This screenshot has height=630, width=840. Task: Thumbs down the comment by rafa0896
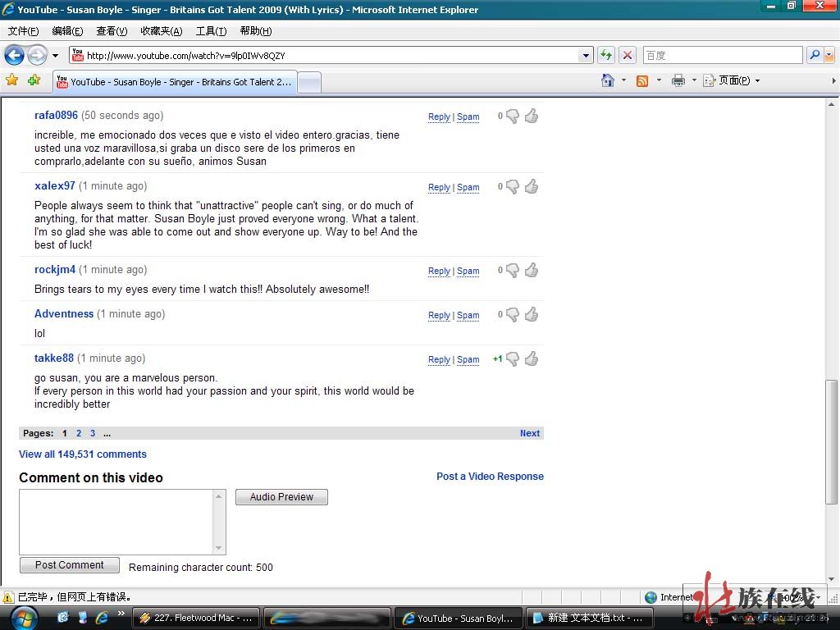tap(513, 116)
